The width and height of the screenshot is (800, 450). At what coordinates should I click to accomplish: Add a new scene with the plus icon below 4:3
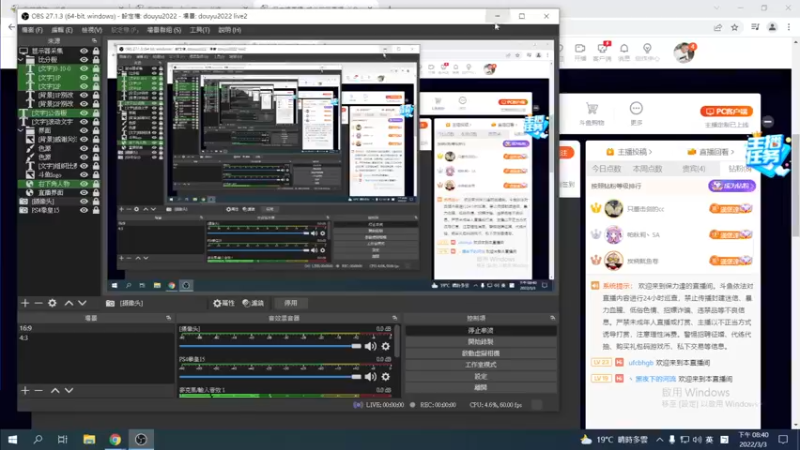[25, 390]
